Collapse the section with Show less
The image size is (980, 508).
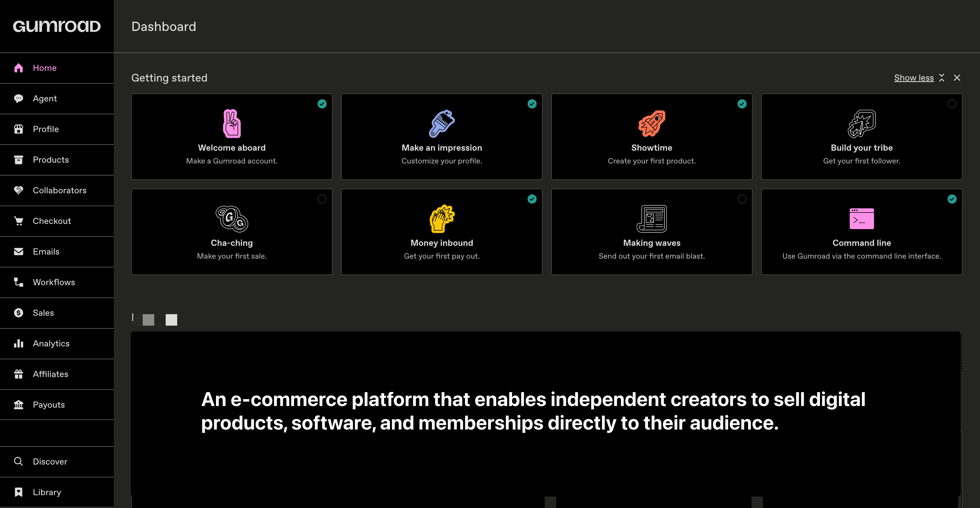pyautogui.click(x=914, y=78)
